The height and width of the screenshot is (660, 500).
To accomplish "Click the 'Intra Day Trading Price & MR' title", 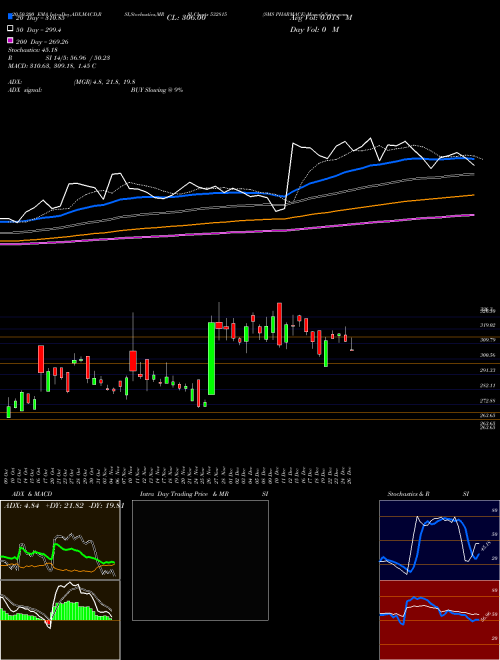I will pos(184,494).
